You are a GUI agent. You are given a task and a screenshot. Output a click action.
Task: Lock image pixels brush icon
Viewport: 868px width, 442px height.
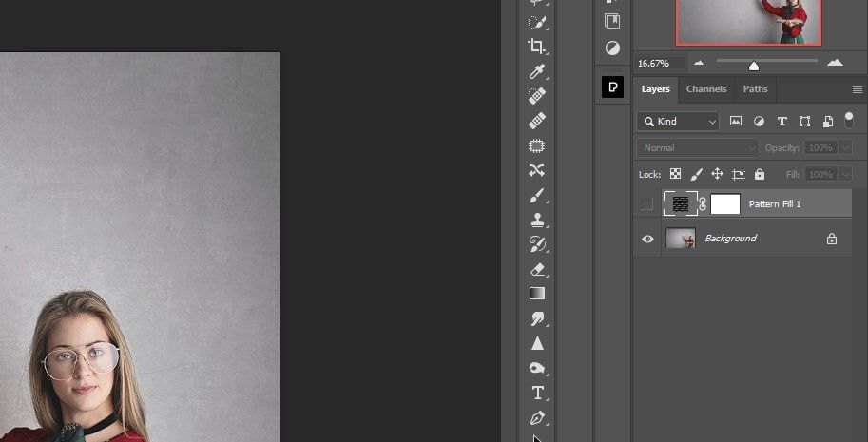point(696,174)
